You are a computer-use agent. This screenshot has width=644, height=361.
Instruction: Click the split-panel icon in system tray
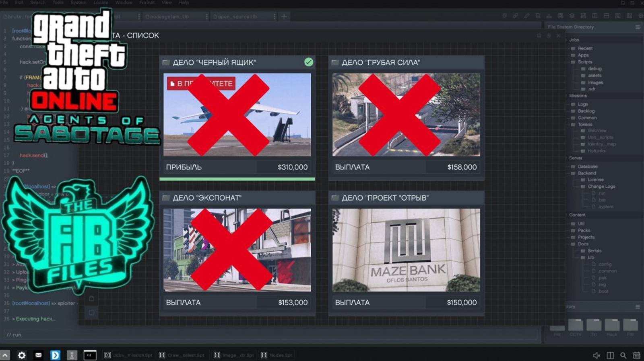tap(610, 355)
